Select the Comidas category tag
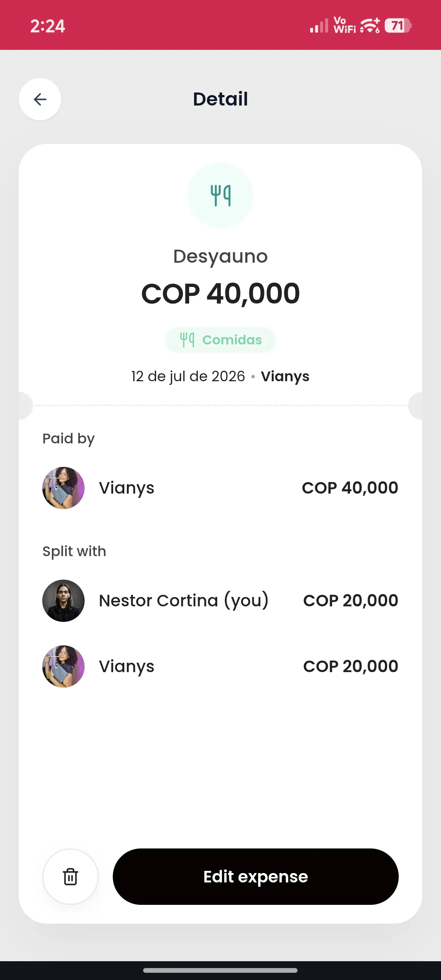441x980 pixels. 220,340
